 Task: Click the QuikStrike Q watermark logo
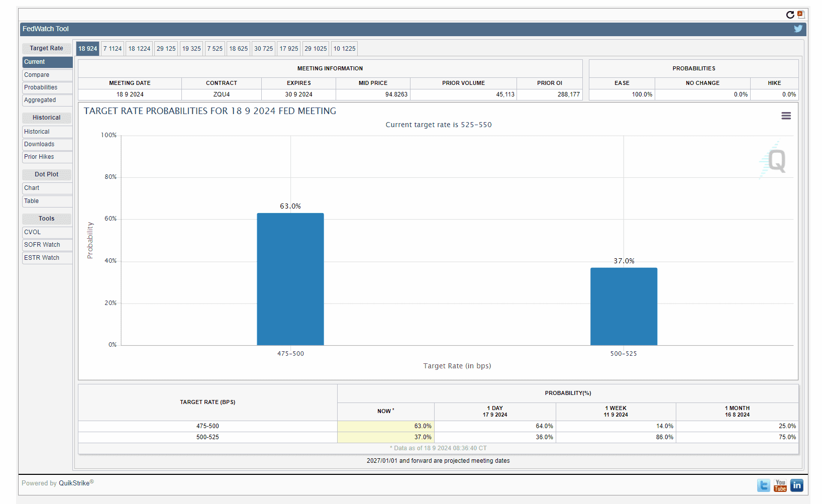pos(775,161)
